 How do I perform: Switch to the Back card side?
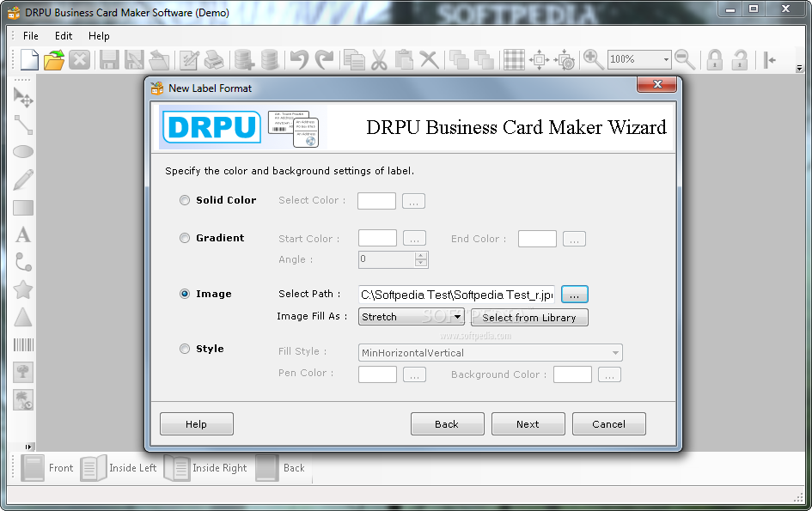pyautogui.click(x=281, y=468)
